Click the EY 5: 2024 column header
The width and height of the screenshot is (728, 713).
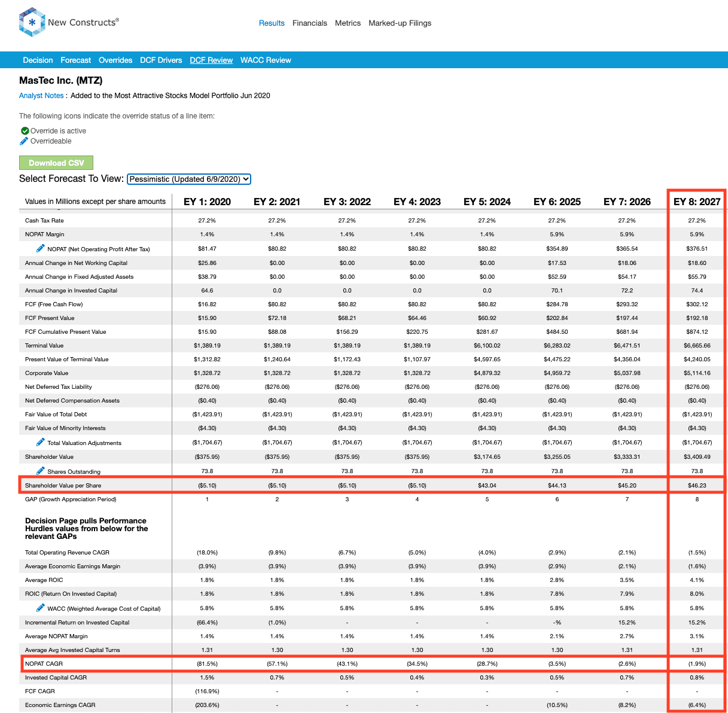point(487,202)
